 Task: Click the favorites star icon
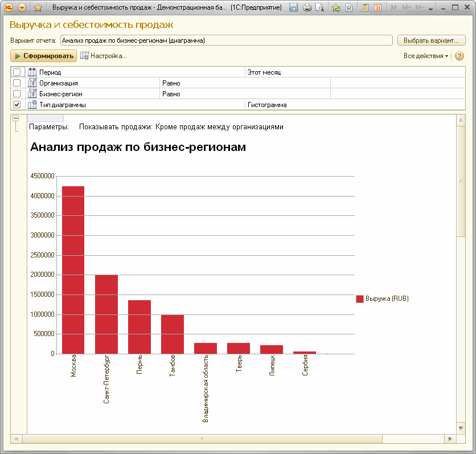[x=38, y=8]
